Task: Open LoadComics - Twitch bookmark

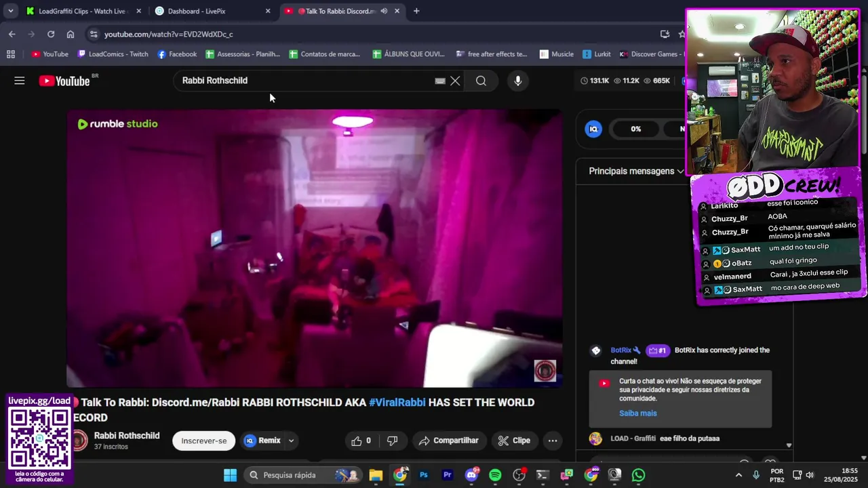Action: coord(113,54)
